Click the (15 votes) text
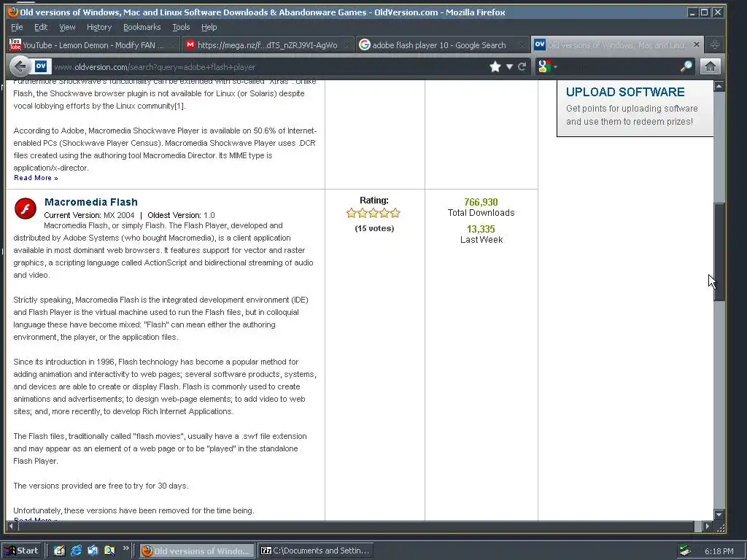 pos(374,228)
